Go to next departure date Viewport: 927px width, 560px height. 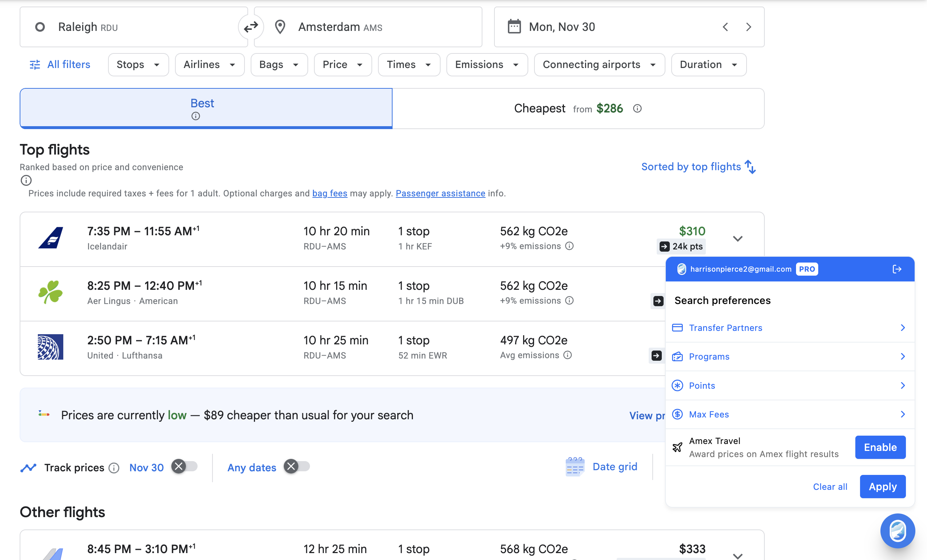[x=749, y=27]
